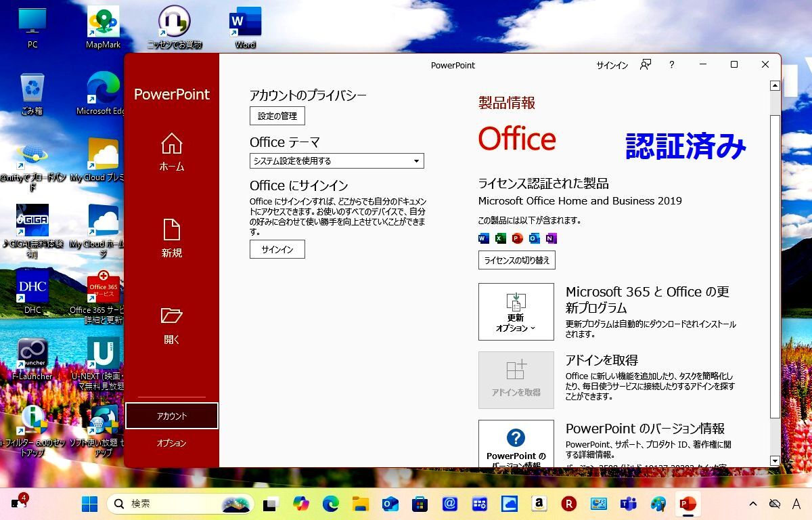
Task: Click ライセンスの切り替え button
Action: [x=516, y=260]
